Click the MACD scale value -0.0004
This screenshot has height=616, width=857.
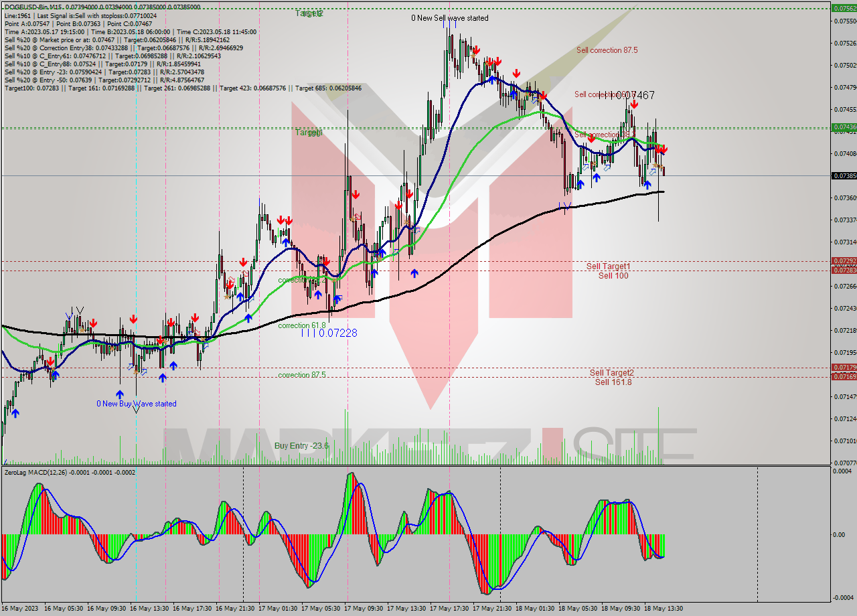click(x=842, y=598)
